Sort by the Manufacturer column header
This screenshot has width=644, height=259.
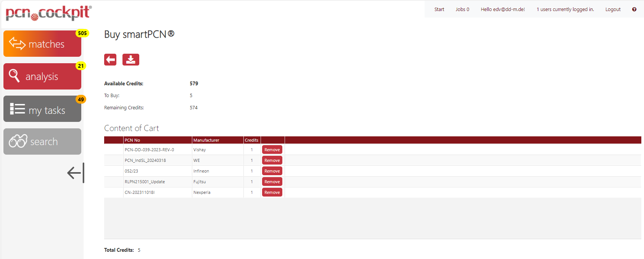(206, 140)
